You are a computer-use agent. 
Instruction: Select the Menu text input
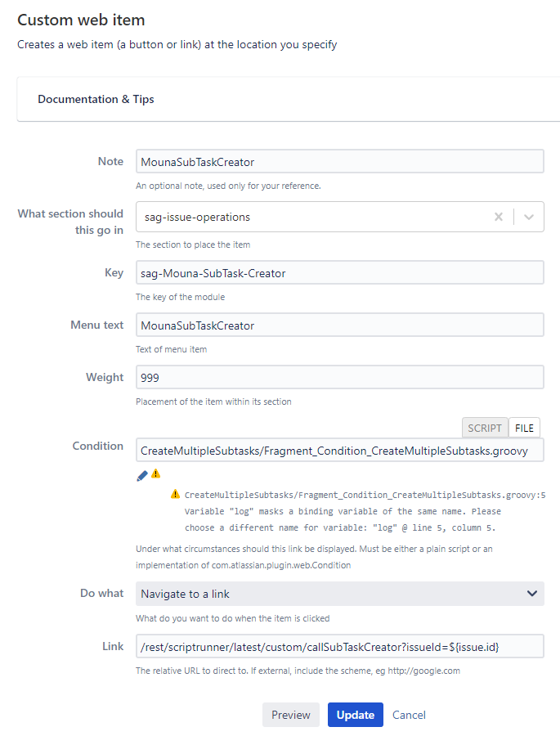(x=340, y=325)
